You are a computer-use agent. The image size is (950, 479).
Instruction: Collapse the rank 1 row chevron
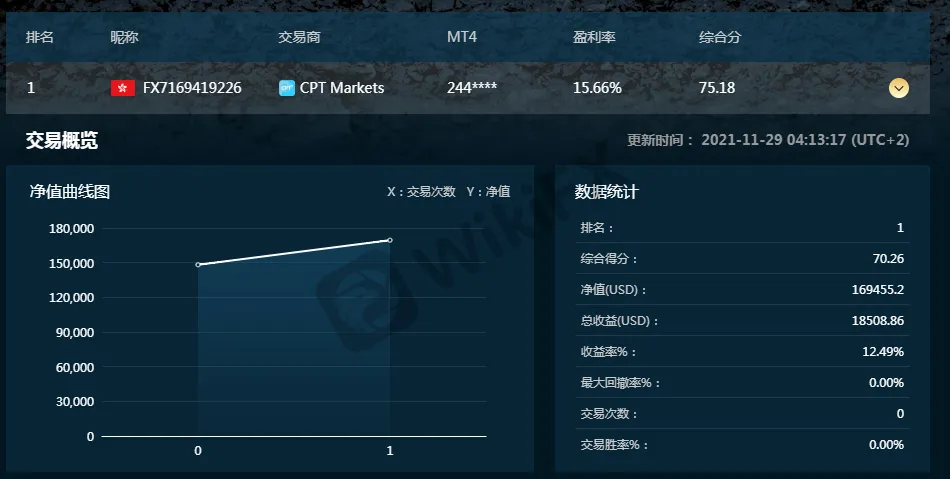coord(899,88)
